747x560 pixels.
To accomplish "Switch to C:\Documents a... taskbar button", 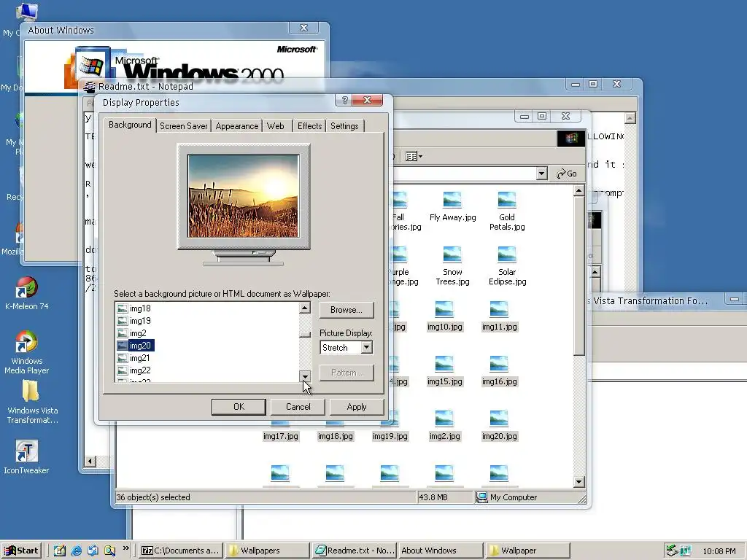I will click(x=181, y=551).
